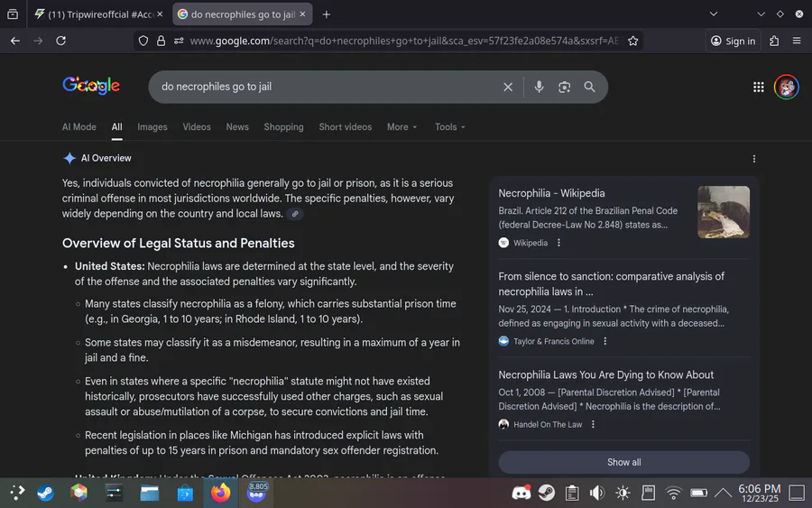This screenshot has height=508, width=812.
Task: Go to Google homepage via logo
Action: 91,86
